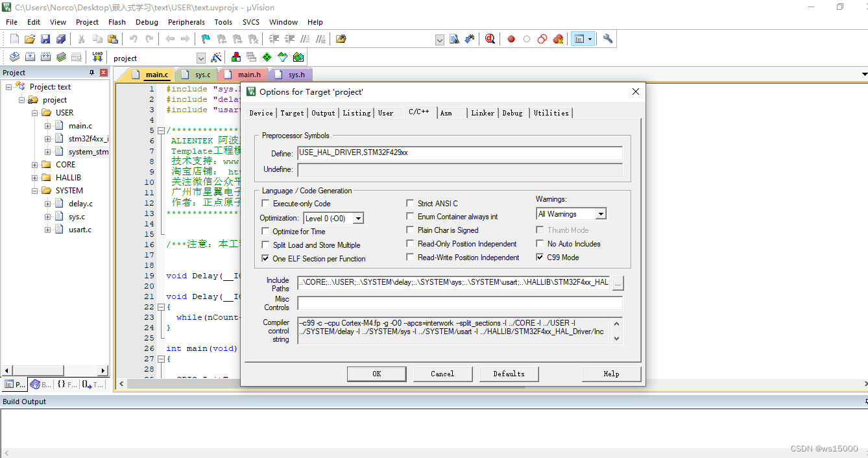This screenshot has height=458, width=868.
Task: Click the Pack Installer icon
Action: pyautogui.click(x=298, y=57)
